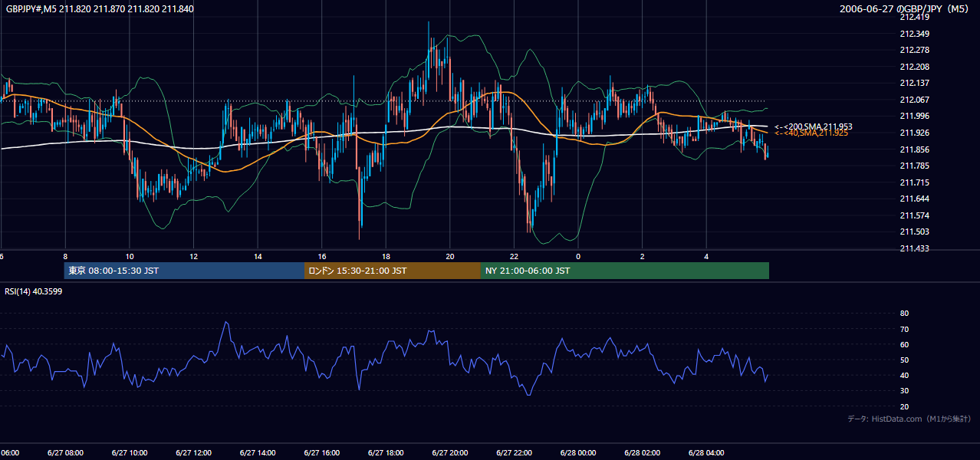980x460 pixels.
Task: Click price axis label 211.856
Action: (915, 149)
